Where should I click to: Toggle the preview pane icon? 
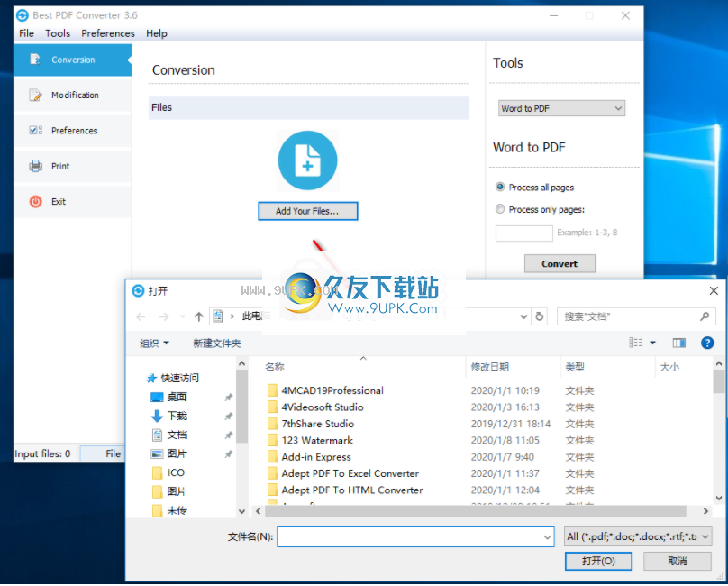[678, 343]
